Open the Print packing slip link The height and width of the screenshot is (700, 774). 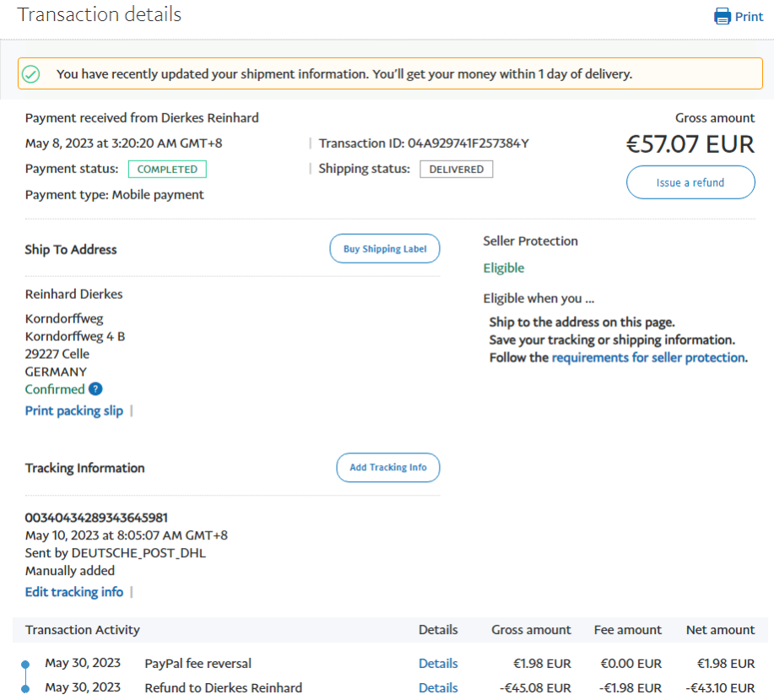tap(74, 411)
